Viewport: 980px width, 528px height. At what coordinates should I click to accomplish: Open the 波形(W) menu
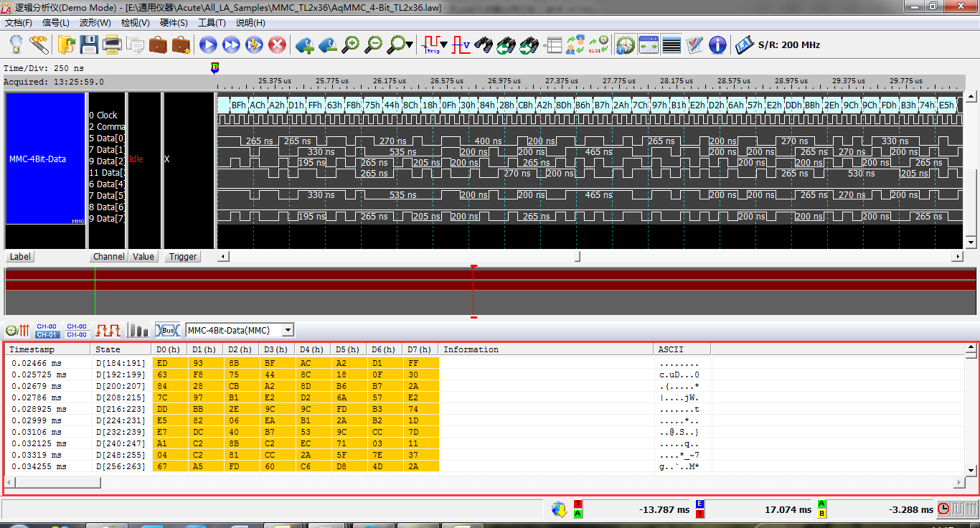(x=95, y=23)
